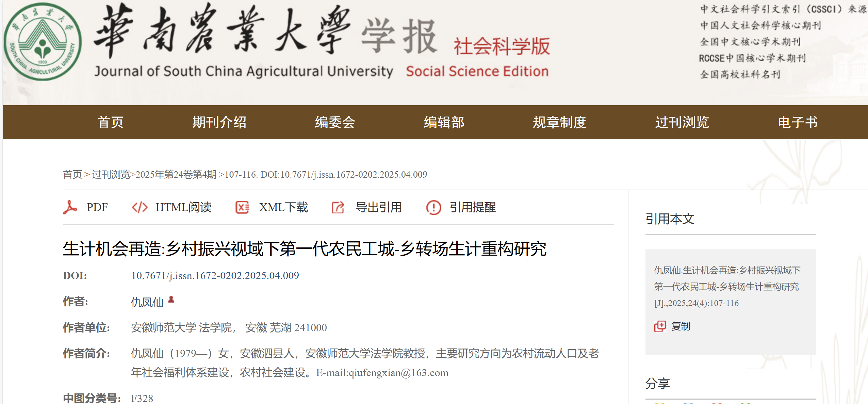Click the DOI link 10.7671/j.issn.1672-0202.2025.04.009
Screen dimensions: 868x404
[215, 275]
